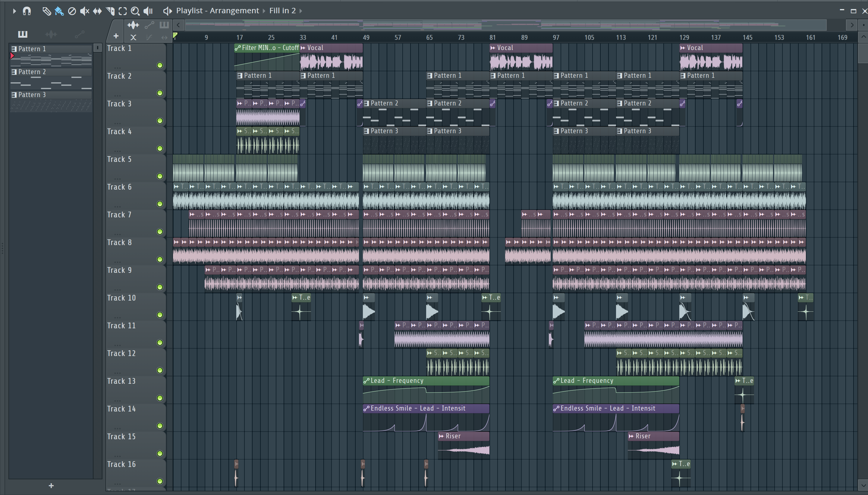Focus automation clips in playlist header
868x495 pixels.
click(x=149, y=25)
